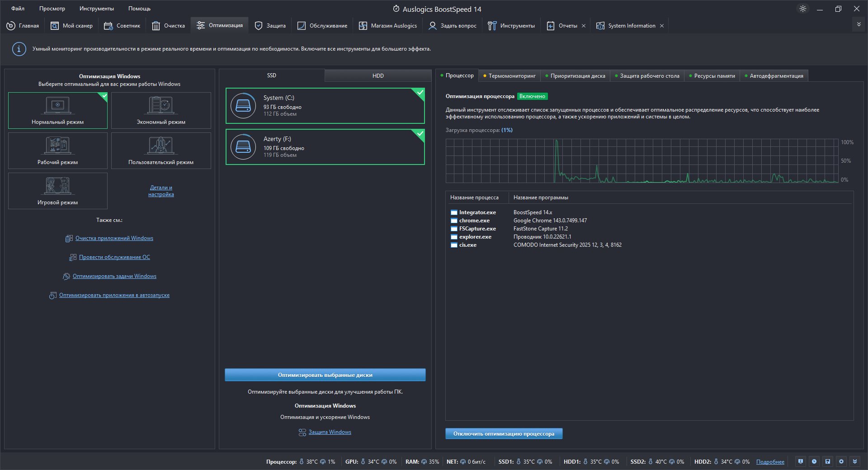
Task: Click Оптимизировать выбранные диски button
Action: click(325, 375)
